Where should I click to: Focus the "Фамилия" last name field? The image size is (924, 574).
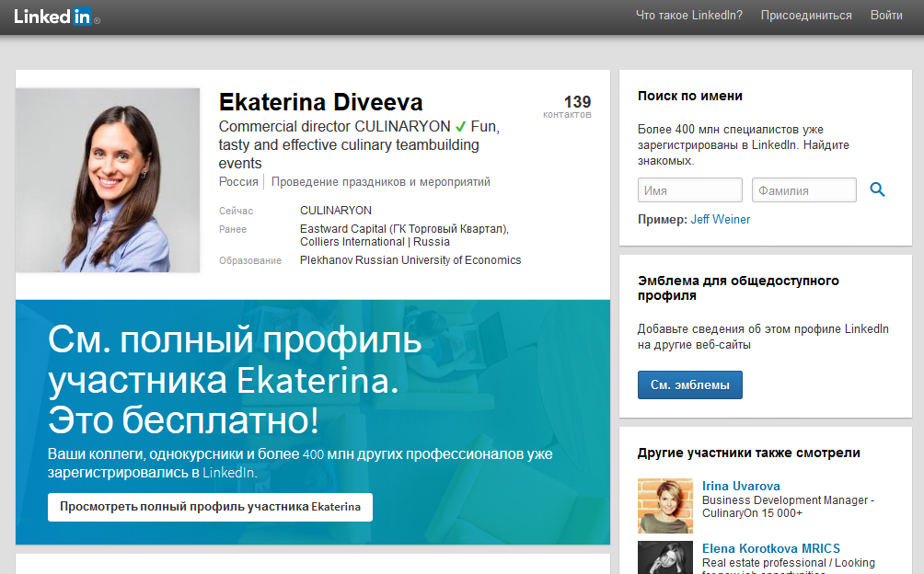pos(803,190)
